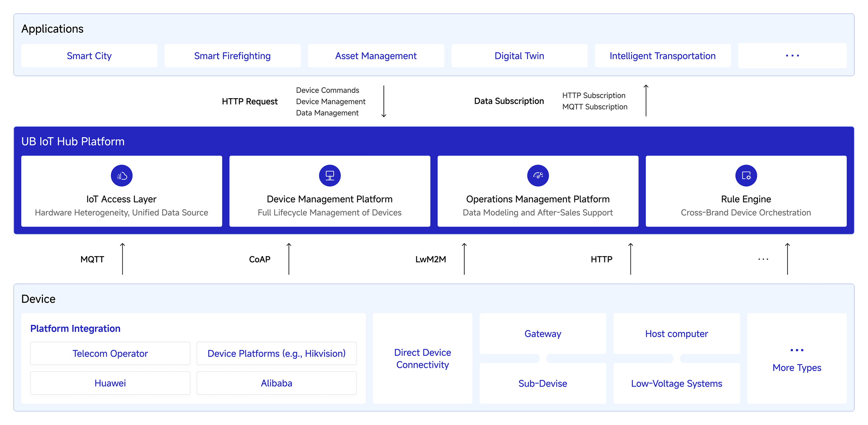
Task: Click the HTTP protocol label above Device
Action: [x=601, y=259]
